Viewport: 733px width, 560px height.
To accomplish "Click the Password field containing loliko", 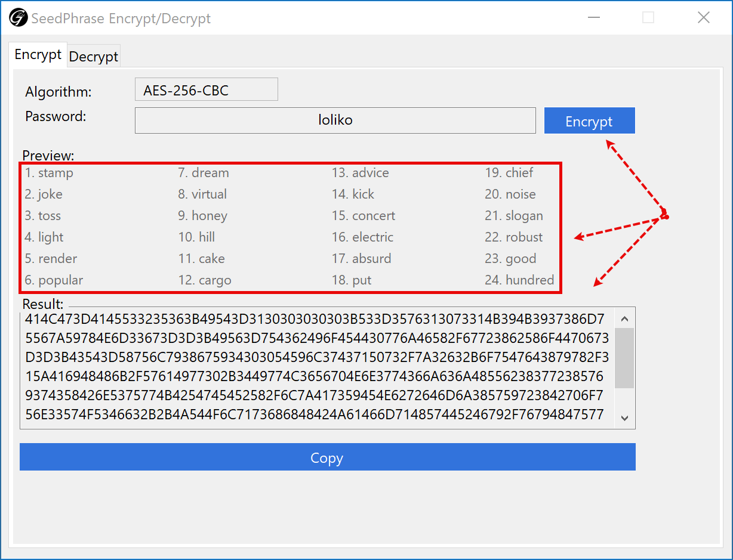I will [x=335, y=120].
